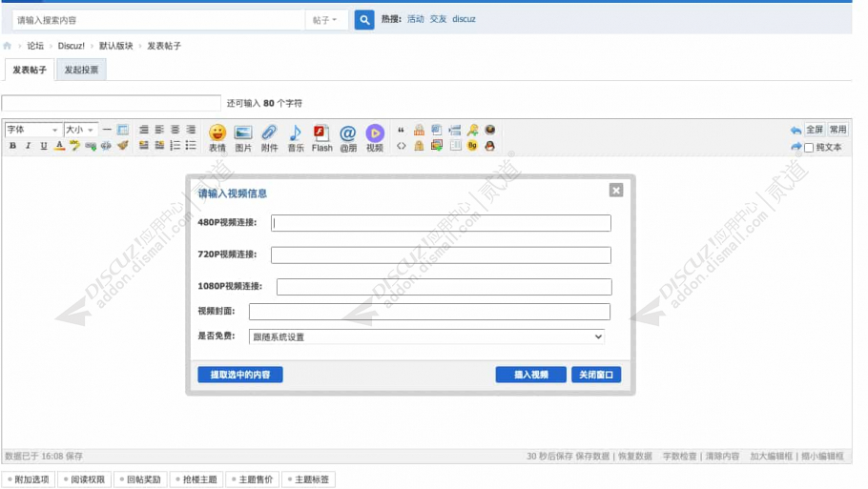Open the 字体 font dropdown
The width and height of the screenshot is (868, 489).
pyautogui.click(x=32, y=130)
